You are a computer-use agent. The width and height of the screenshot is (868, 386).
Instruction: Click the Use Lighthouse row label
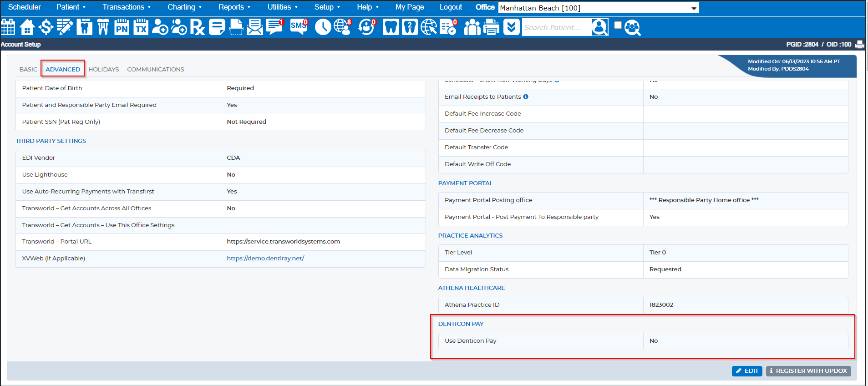point(45,175)
